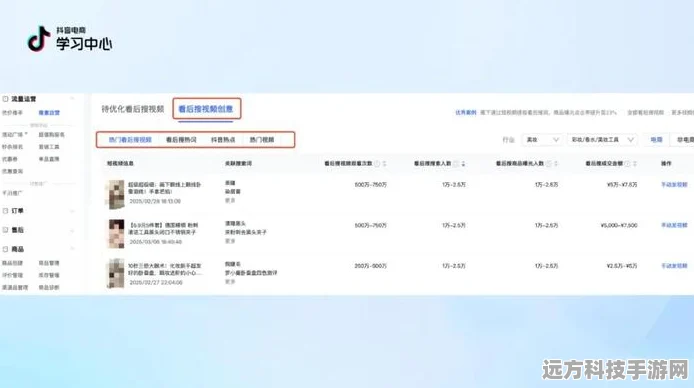Expand the 售后 sidebar section chevron
The width and height of the screenshot is (694, 388).
point(72,230)
